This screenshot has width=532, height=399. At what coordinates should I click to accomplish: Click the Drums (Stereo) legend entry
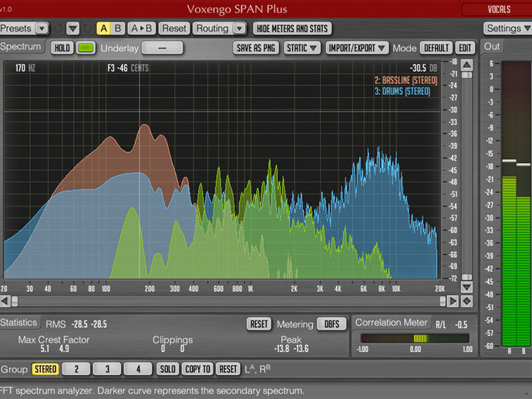[402, 91]
